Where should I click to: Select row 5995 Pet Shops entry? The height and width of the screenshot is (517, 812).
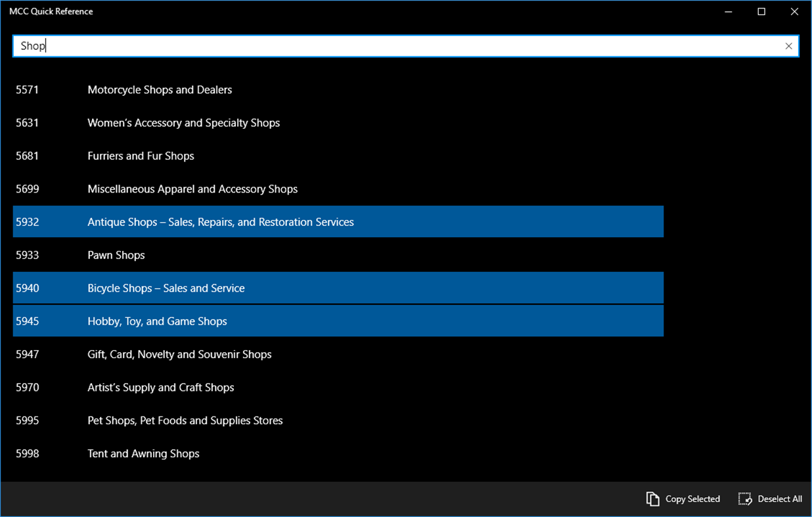tap(263, 420)
